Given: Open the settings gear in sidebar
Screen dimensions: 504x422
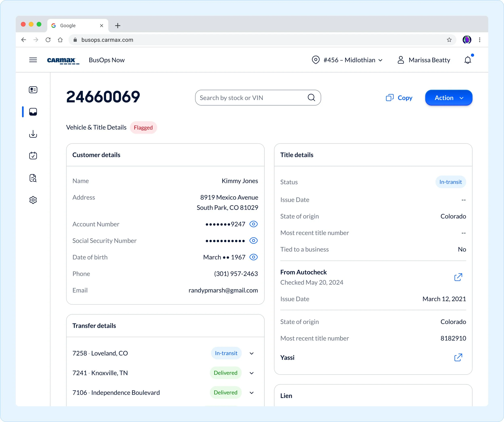Looking at the screenshot, I should [33, 200].
